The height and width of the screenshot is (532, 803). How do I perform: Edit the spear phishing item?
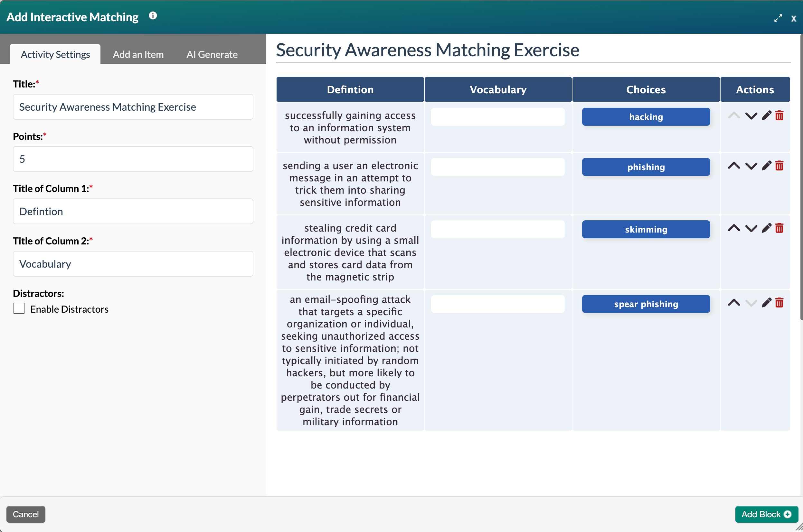pyautogui.click(x=766, y=303)
